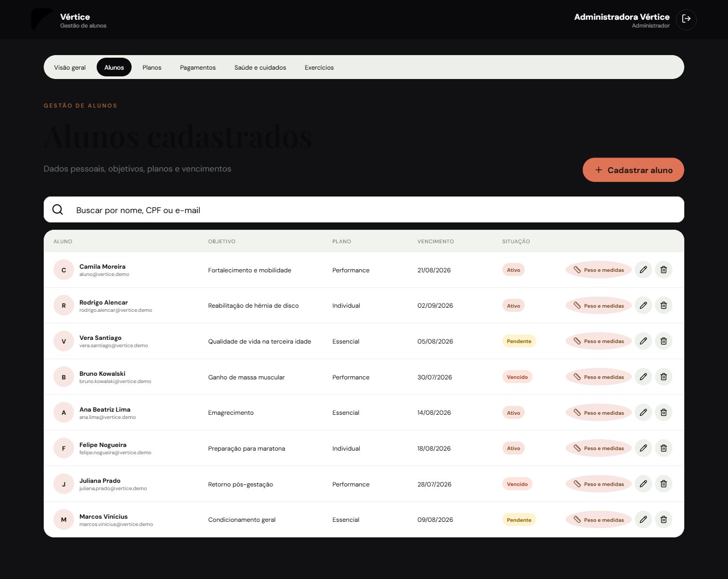Select the Alunos tab

click(x=114, y=68)
